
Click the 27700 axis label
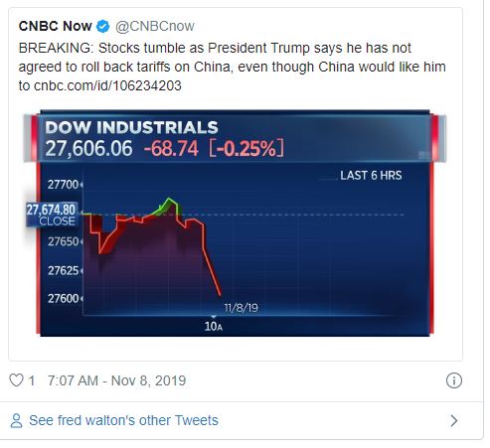click(63, 185)
